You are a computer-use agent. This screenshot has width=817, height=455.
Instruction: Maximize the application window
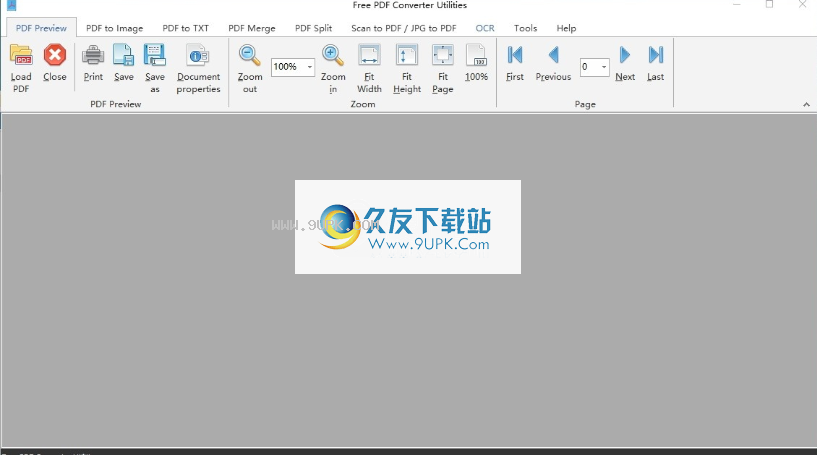(769, 5)
